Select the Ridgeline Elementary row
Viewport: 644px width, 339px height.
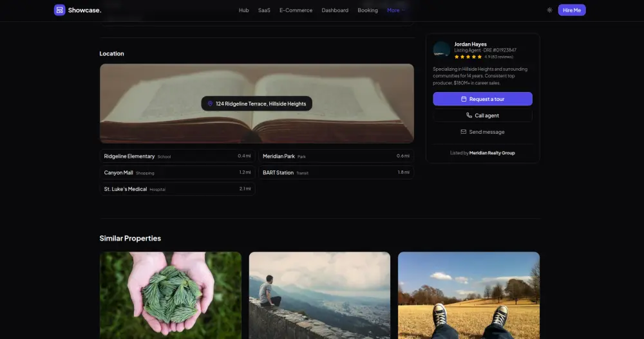pyautogui.click(x=178, y=156)
